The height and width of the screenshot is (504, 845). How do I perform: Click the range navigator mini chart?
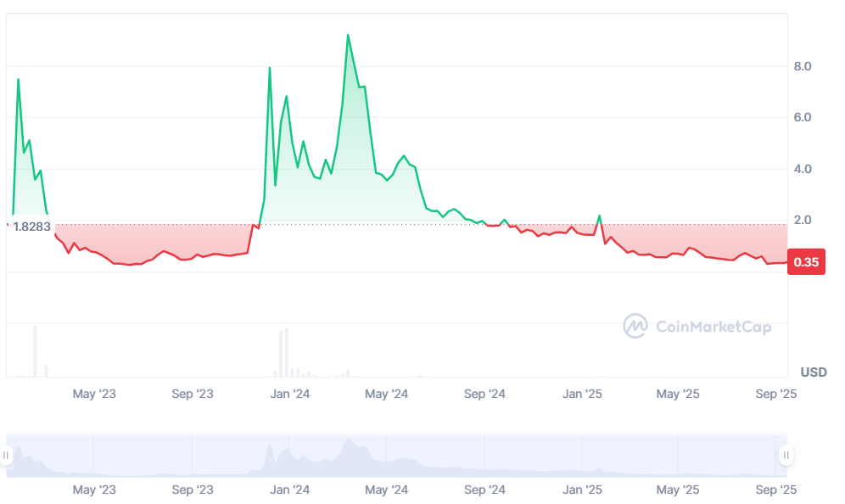point(397,456)
